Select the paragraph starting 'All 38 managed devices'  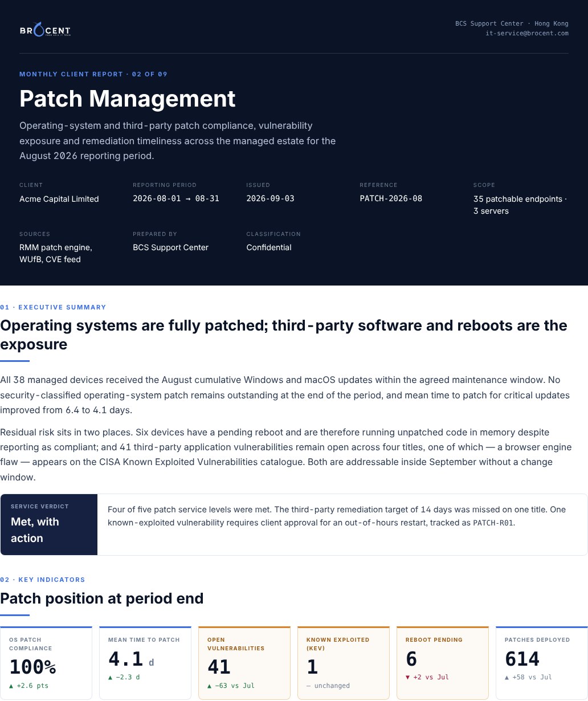pyautogui.click(x=285, y=394)
